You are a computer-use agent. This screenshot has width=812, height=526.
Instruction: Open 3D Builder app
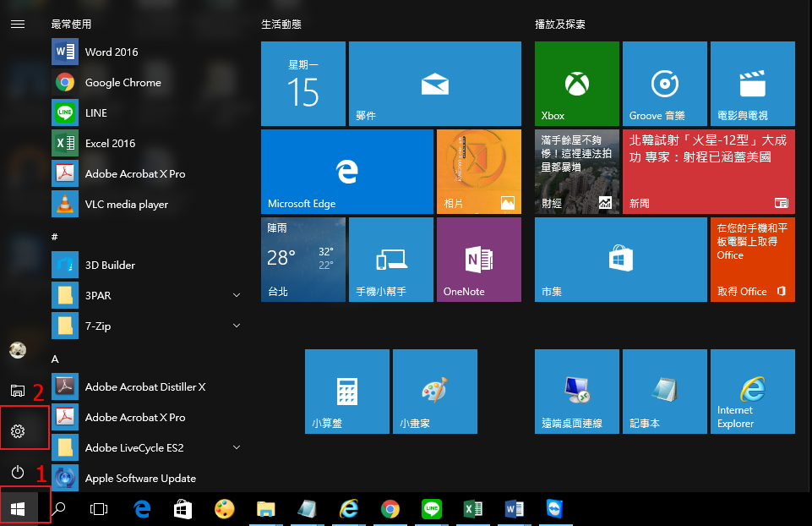(146, 265)
